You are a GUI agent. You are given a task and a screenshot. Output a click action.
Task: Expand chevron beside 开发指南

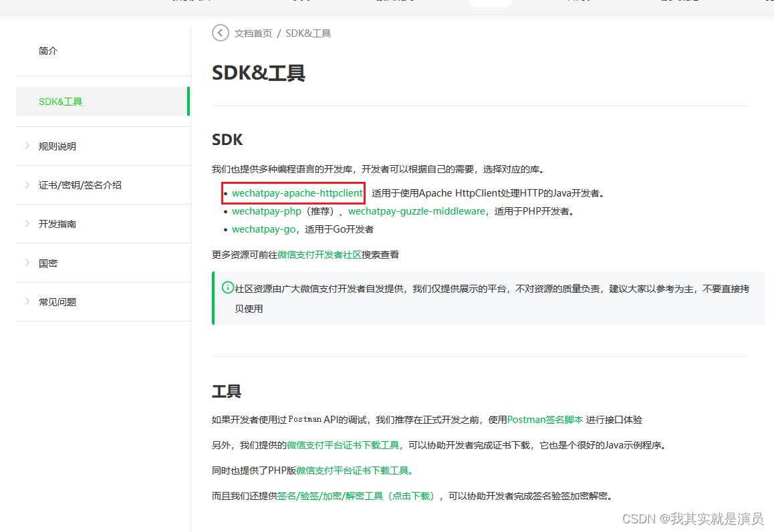point(27,223)
